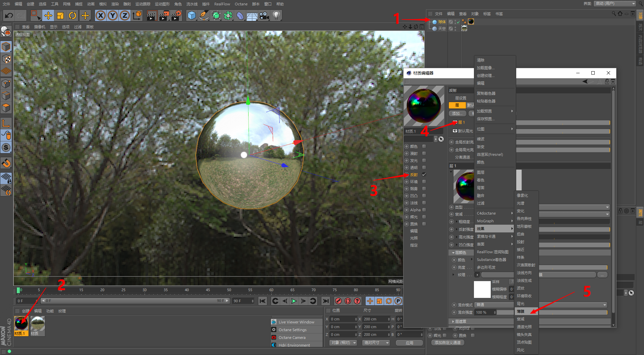
Task: Enable the 环境 channel checkbox
Action: point(424,182)
